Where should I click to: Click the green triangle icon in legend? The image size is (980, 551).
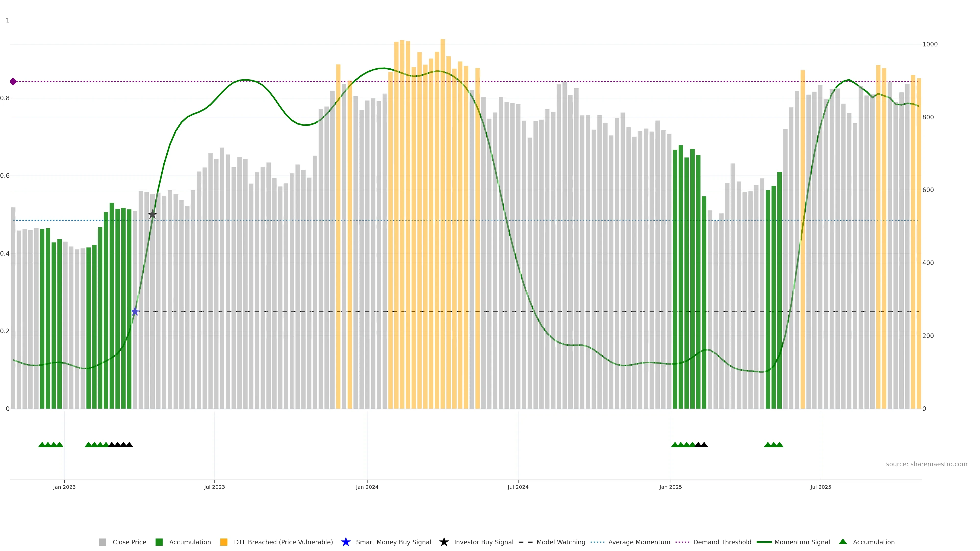click(x=843, y=542)
